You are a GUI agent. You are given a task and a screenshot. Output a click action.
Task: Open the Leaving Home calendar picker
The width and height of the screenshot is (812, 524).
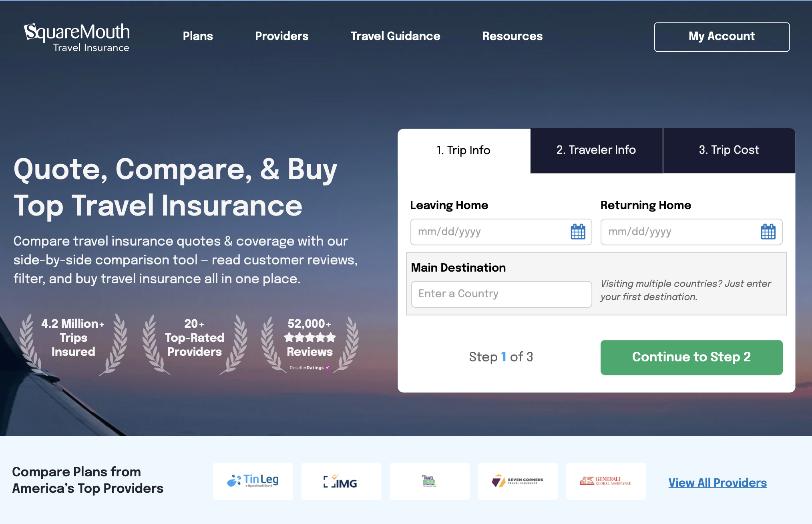[x=577, y=232]
